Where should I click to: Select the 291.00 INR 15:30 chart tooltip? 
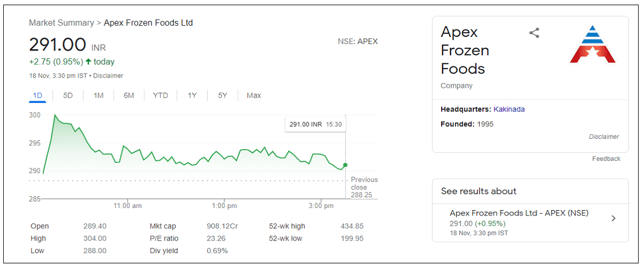pos(316,124)
